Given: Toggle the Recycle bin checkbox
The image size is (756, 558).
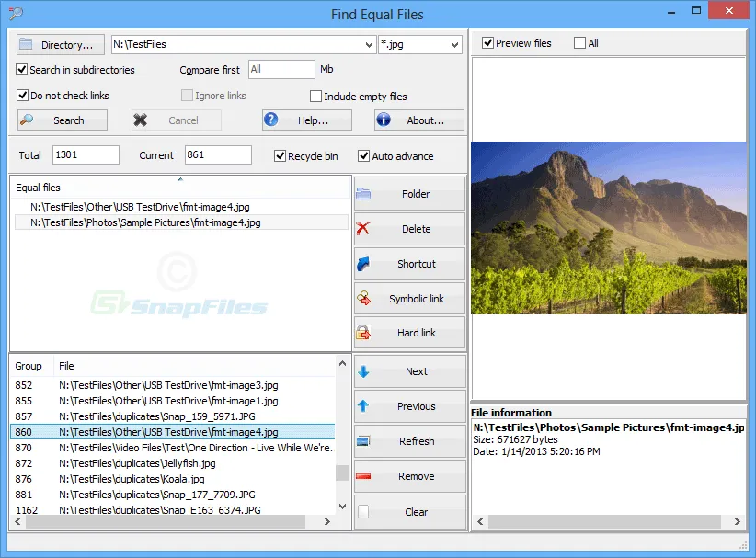Looking at the screenshot, I should click(x=280, y=156).
